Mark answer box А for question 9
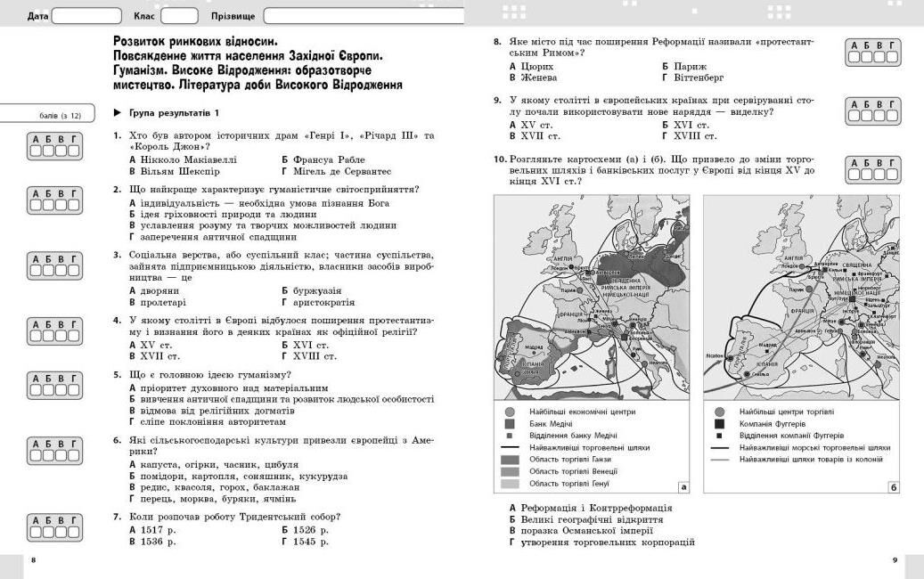This screenshot has width=924, height=579. coord(854,116)
